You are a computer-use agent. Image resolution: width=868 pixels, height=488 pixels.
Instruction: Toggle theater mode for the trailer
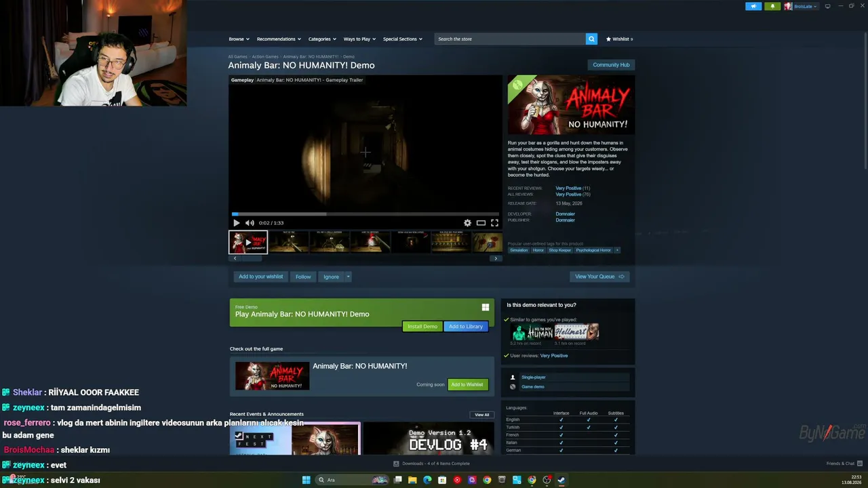[481, 223]
